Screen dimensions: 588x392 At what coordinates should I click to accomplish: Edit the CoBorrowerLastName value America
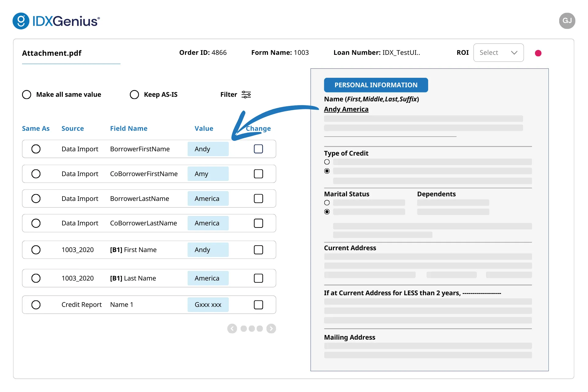point(208,223)
